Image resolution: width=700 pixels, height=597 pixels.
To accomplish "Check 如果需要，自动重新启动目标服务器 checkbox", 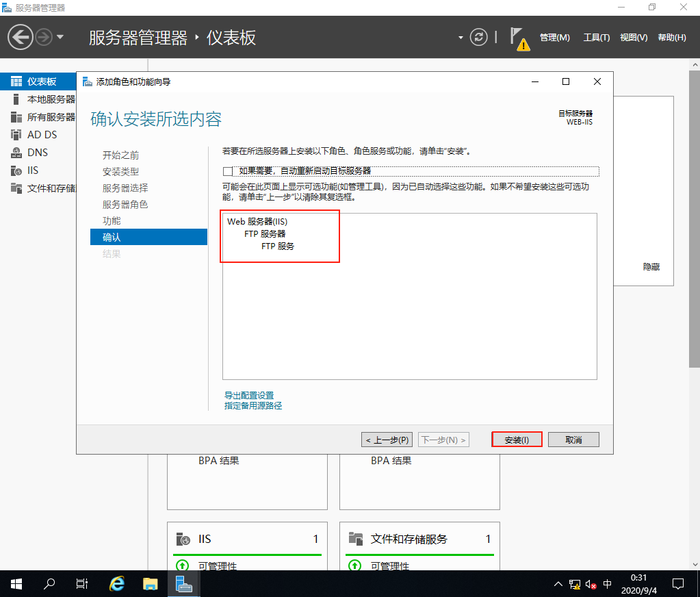I will 228,171.
